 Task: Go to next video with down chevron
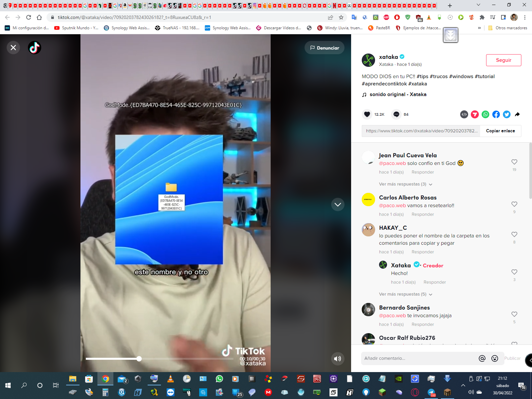click(337, 204)
